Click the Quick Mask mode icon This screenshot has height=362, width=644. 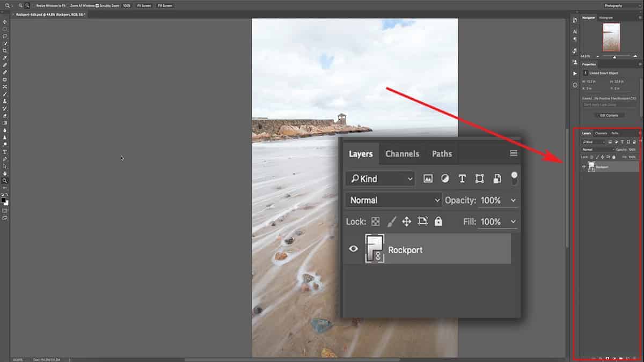click(5, 211)
